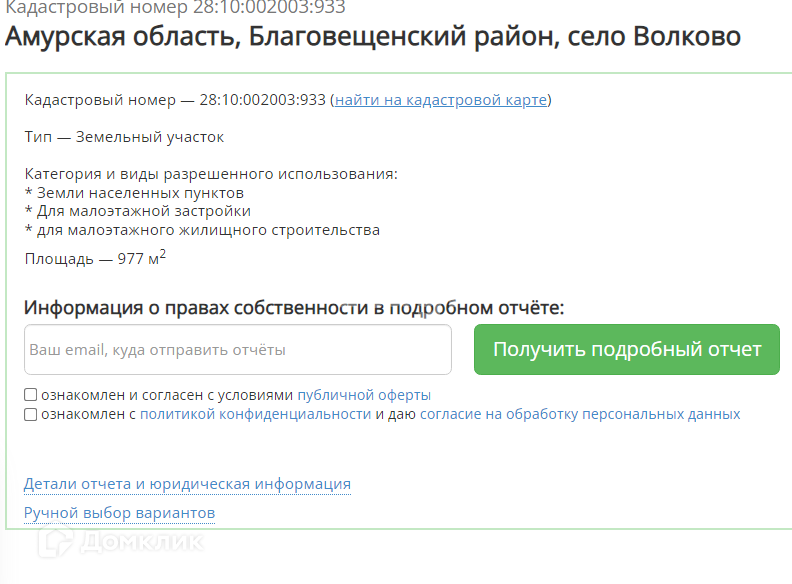Open 'найти на кадастровой карте' link
Image resolution: width=792 pixels, height=584 pixels.
pos(441,100)
